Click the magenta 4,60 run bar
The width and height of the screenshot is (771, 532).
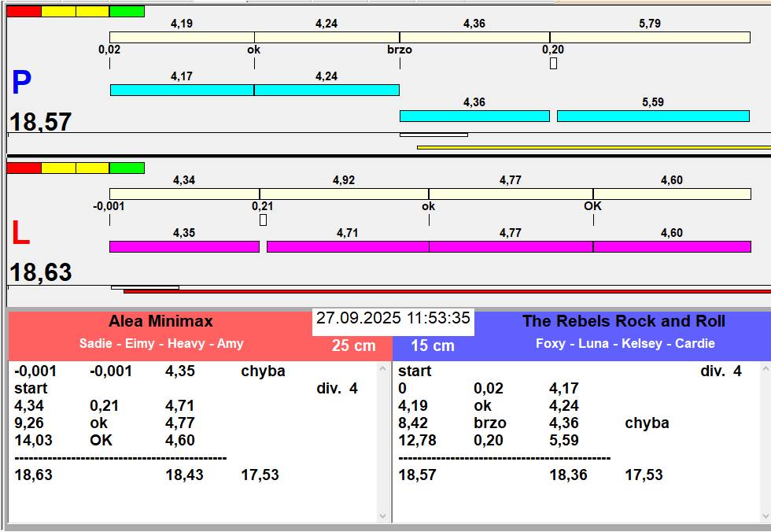pyautogui.click(x=672, y=246)
